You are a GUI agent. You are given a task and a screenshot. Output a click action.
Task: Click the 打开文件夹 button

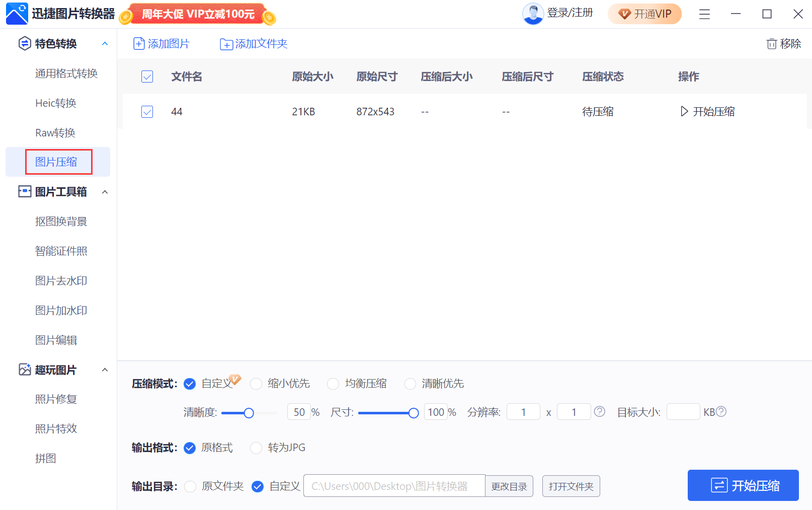click(571, 486)
